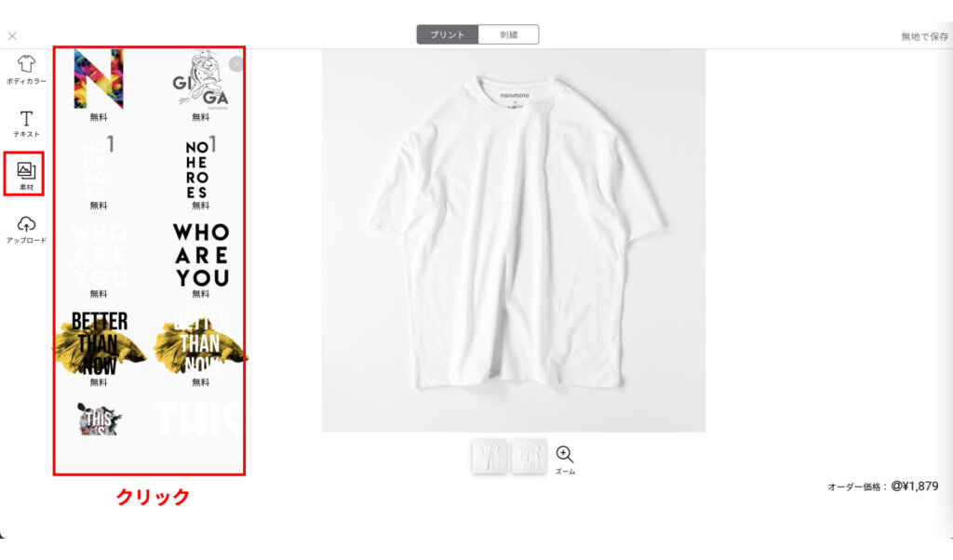The image size is (953, 560).
Task: Show the second T-shirt view thumbnail
Action: click(x=529, y=458)
